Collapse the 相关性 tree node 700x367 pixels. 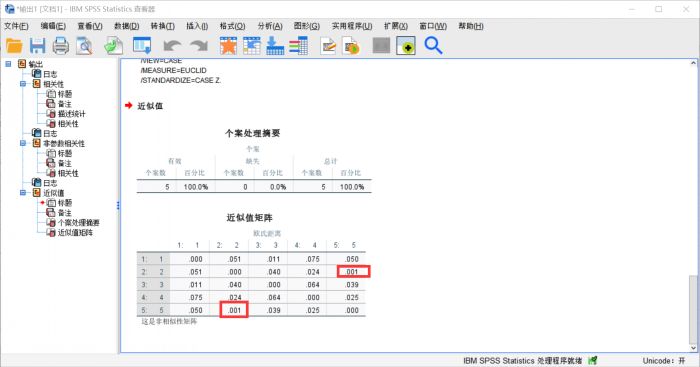click(23, 84)
